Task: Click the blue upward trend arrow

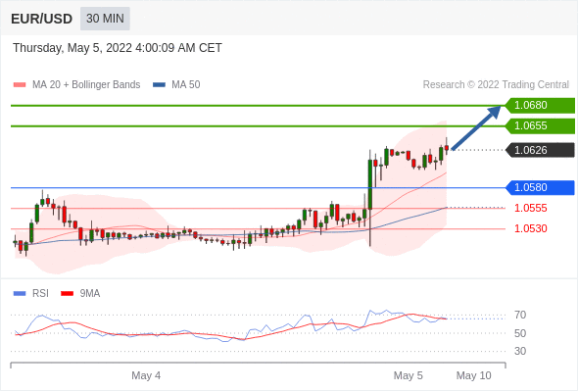Action: (x=476, y=128)
